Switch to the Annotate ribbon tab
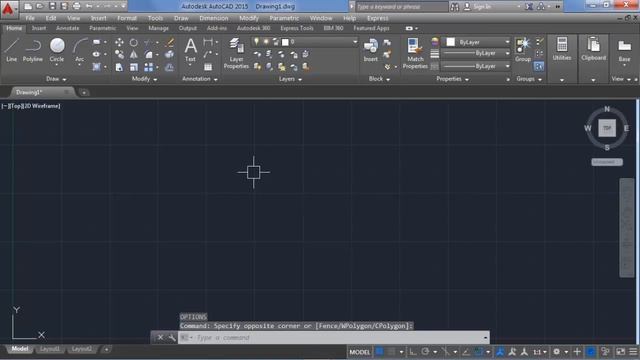Image resolution: width=640 pixels, height=360 pixels. point(67,28)
